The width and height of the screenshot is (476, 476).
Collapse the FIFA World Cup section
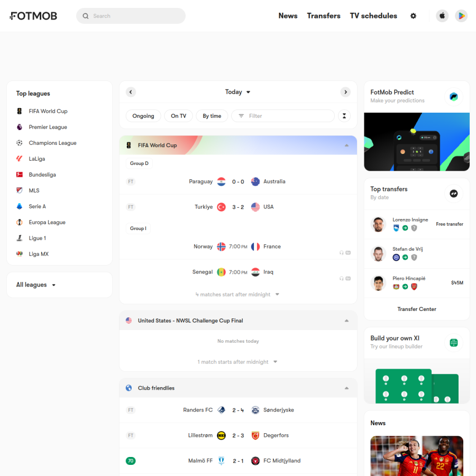(346, 145)
